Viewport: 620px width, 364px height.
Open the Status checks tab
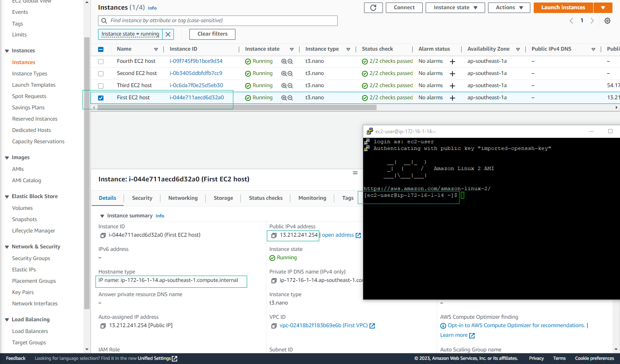266,198
